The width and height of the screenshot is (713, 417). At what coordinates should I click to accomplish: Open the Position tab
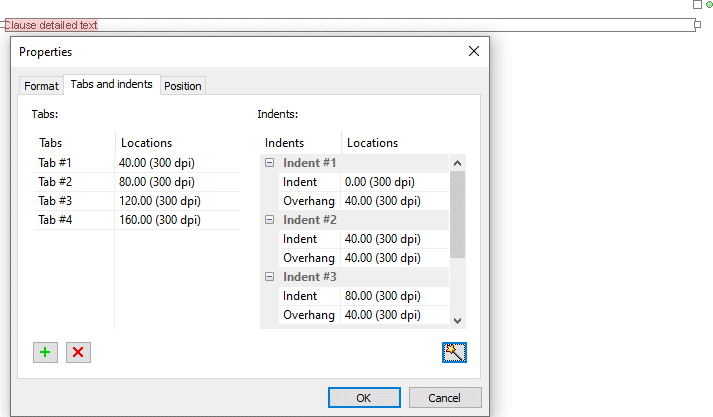(183, 86)
